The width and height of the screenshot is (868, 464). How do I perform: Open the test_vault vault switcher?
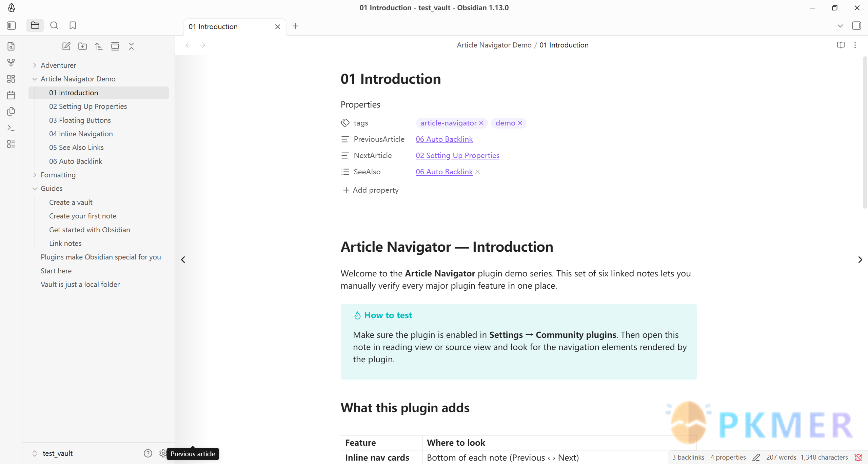(x=53, y=453)
